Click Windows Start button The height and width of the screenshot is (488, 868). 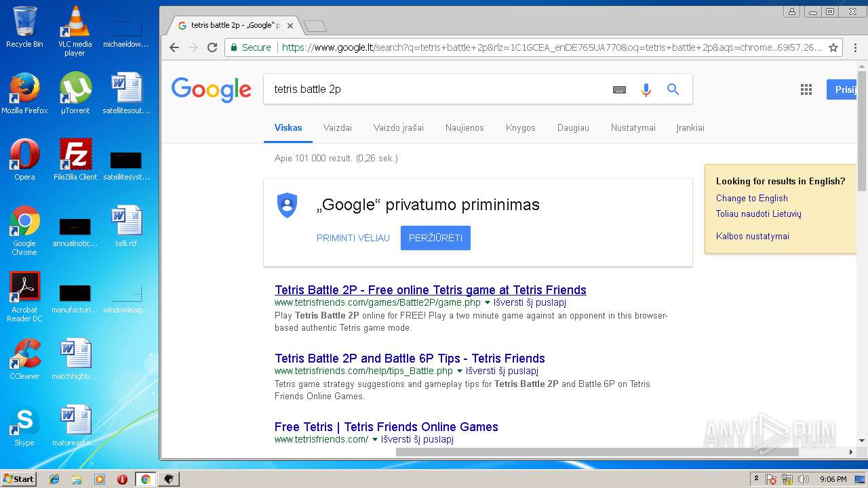(19, 479)
